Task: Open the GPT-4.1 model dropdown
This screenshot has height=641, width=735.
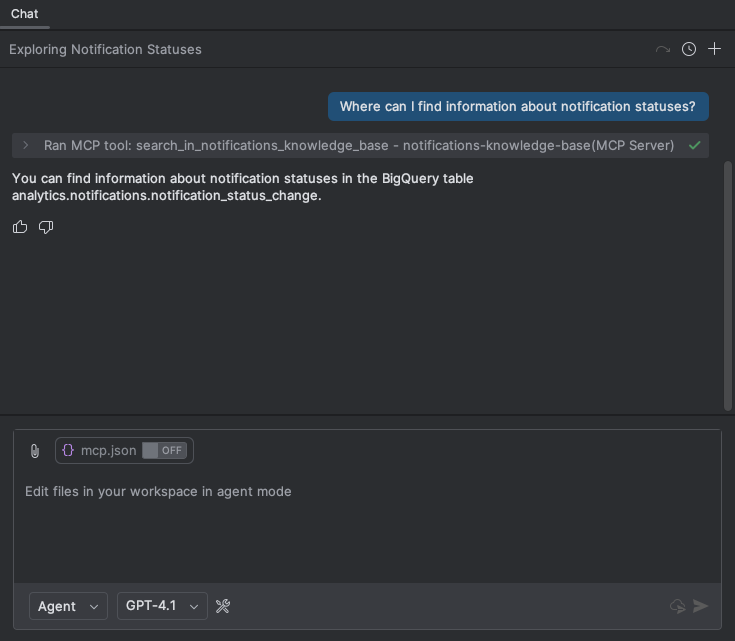Action: (162, 606)
